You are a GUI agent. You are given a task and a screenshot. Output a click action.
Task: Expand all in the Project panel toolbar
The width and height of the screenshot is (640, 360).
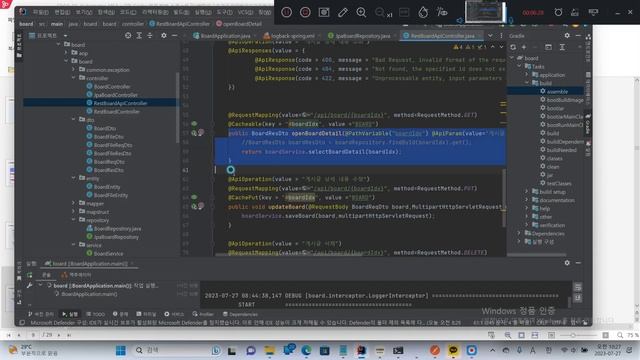tap(139, 36)
